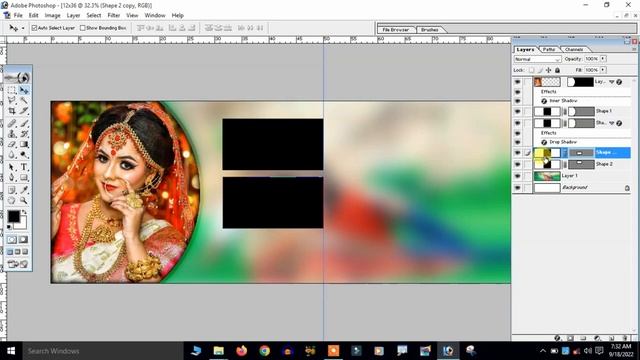Select the Shape 1 layer name

tap(604, 111)
